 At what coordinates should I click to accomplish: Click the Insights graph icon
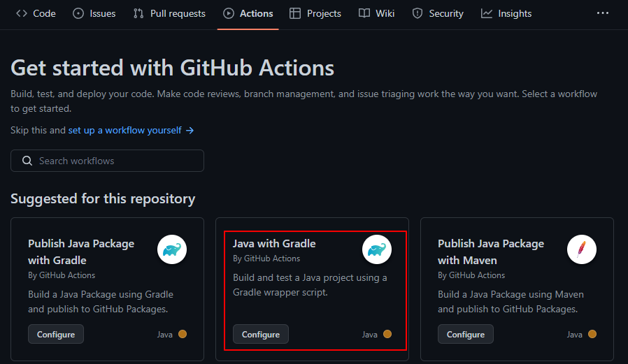pyautogui.click(x=487, y=13)
